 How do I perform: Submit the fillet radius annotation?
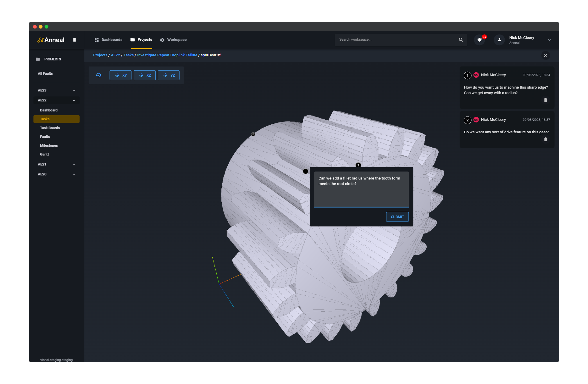pyautogui.click(x=397, y=217)
